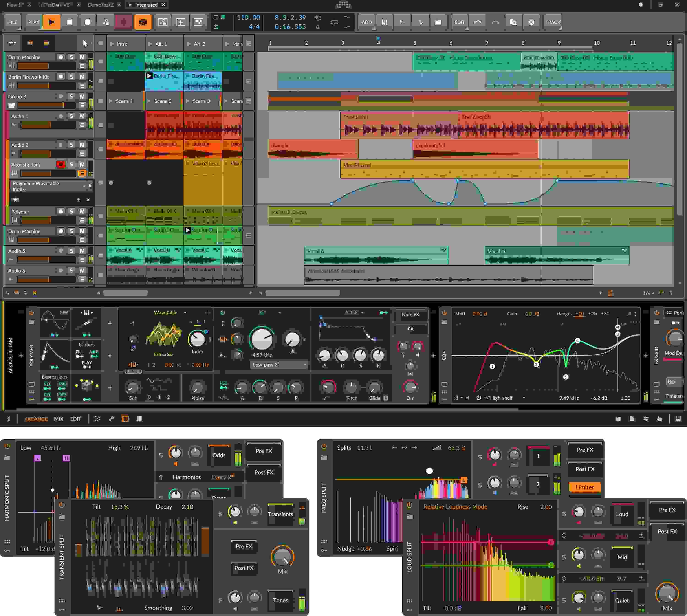Click the Post FX button in Transient Split
The image size is (687, 616).
pos(244,569)
